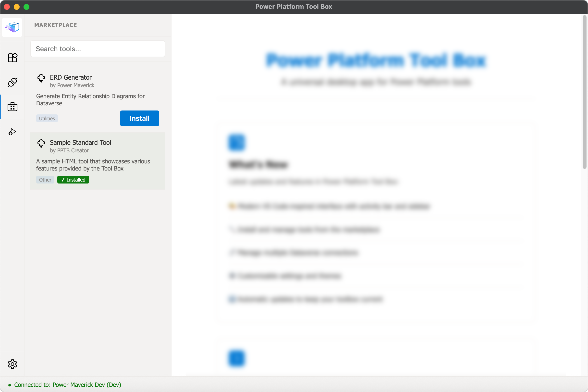
Task: Click the Installed badge on Sample Tool
Action: click(73, 180)
